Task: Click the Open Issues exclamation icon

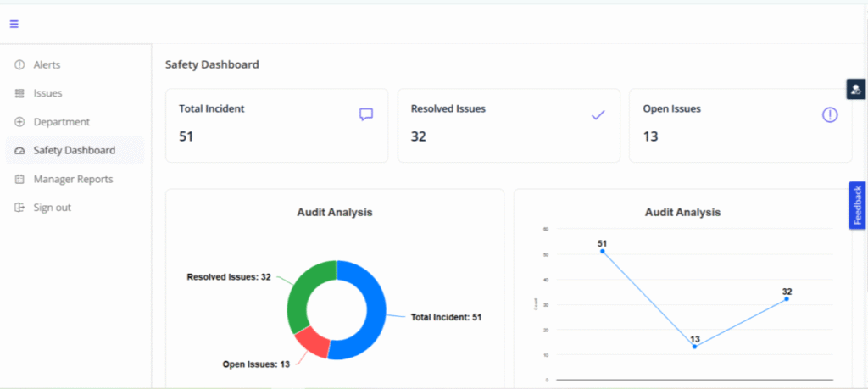Action: (830, 114)
